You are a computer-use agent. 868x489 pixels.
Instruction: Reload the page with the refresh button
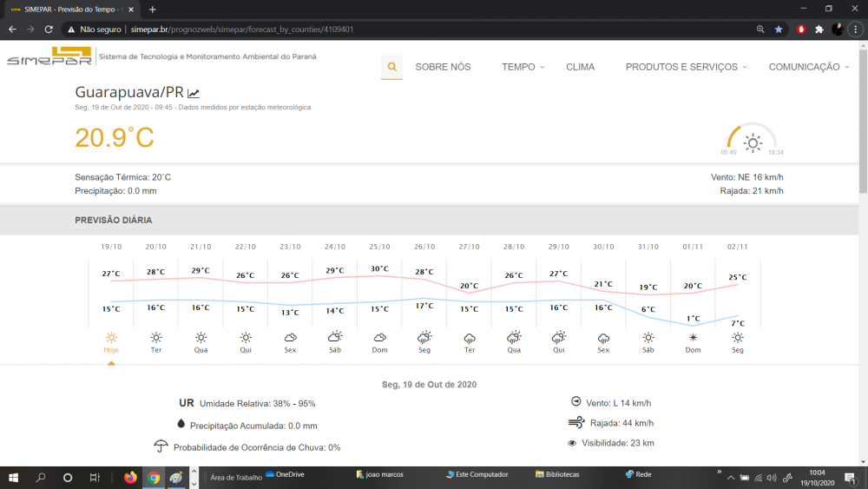coord(50,29)
